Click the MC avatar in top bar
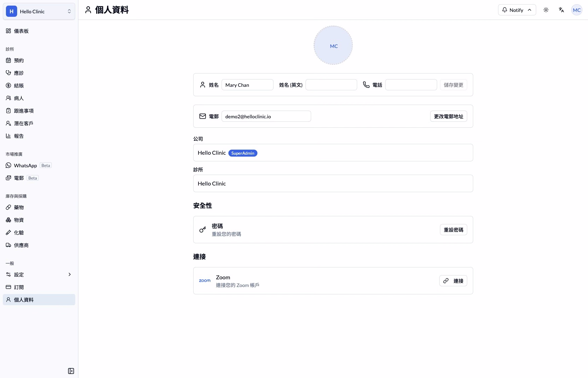This screenshot has height=378, width=588. pos(577,10)
